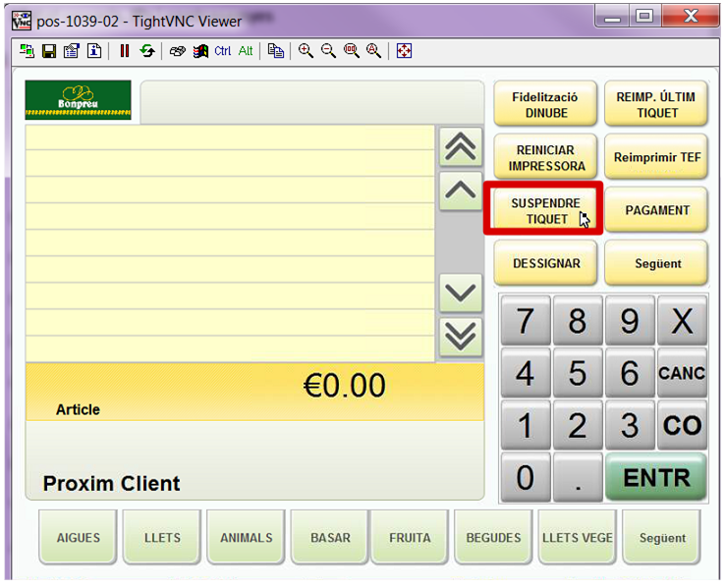
Task: Jump to list bottom with double down arrow
Action: [461, 337]
